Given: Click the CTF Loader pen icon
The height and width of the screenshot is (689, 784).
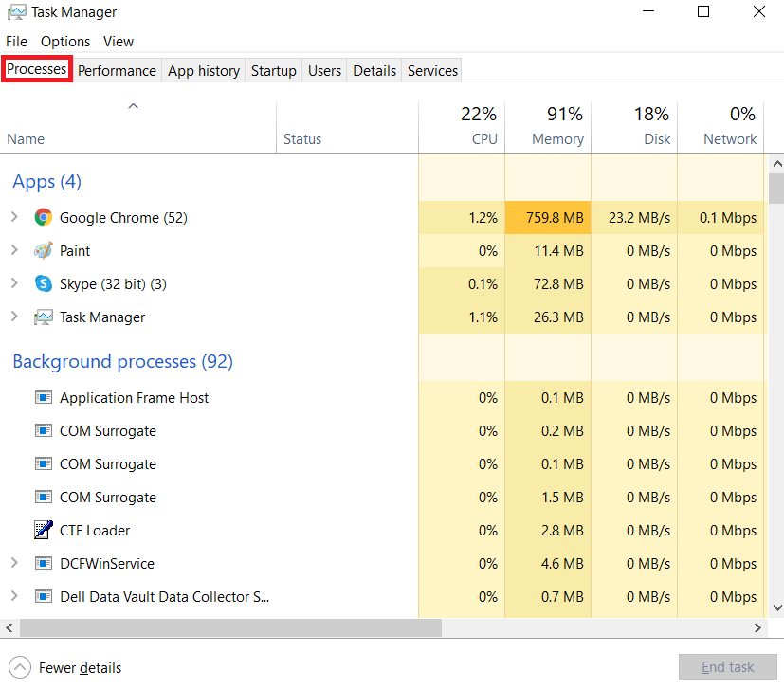Looking at the screenshot, I should pyautogui.click(x=44, y=530).
